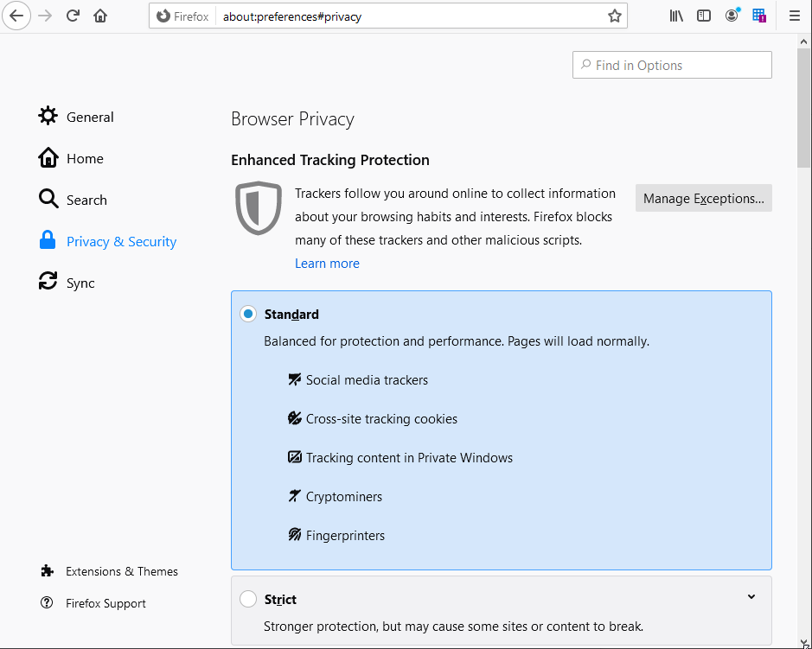Toggle the sidebar view icon
The width and height of the screenshot is (812, 649).
704,16
